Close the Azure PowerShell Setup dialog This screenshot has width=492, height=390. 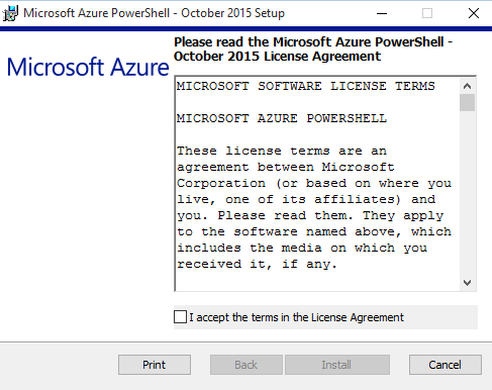tap(473, 13)
